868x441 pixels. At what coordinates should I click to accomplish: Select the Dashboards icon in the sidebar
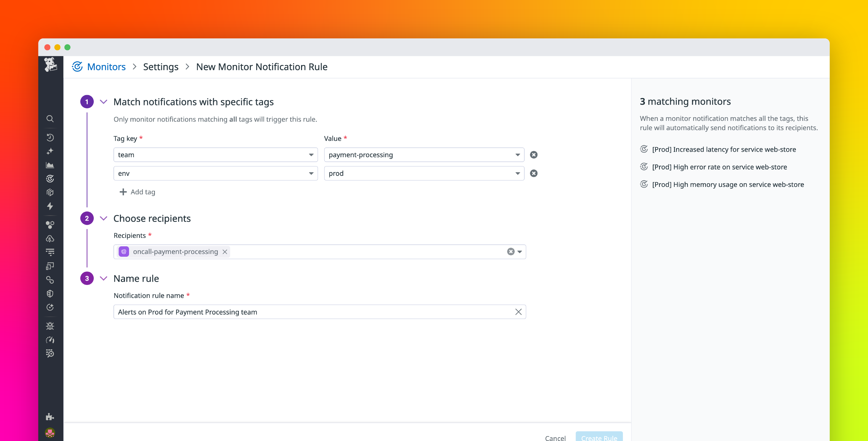click(50, 165)
